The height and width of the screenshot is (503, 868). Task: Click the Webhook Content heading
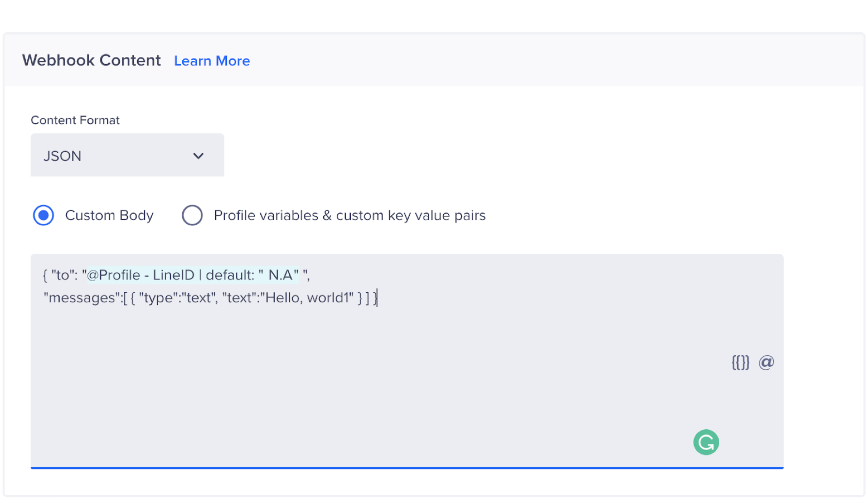(91, 60)
